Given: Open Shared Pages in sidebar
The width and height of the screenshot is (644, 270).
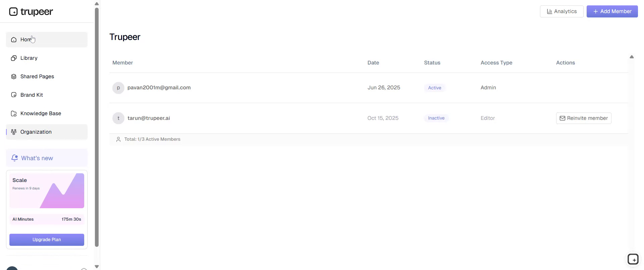Looking at the screenshot, I should [47, 77].
